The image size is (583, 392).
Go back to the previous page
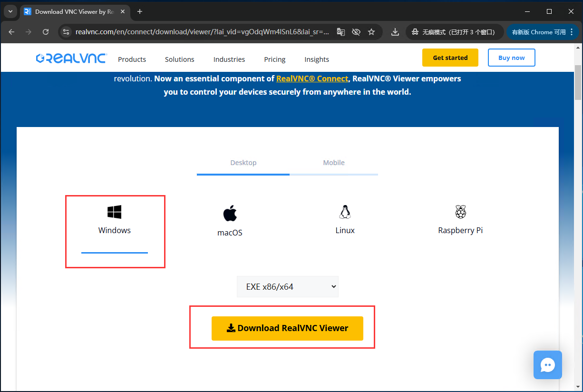(12, 32)
